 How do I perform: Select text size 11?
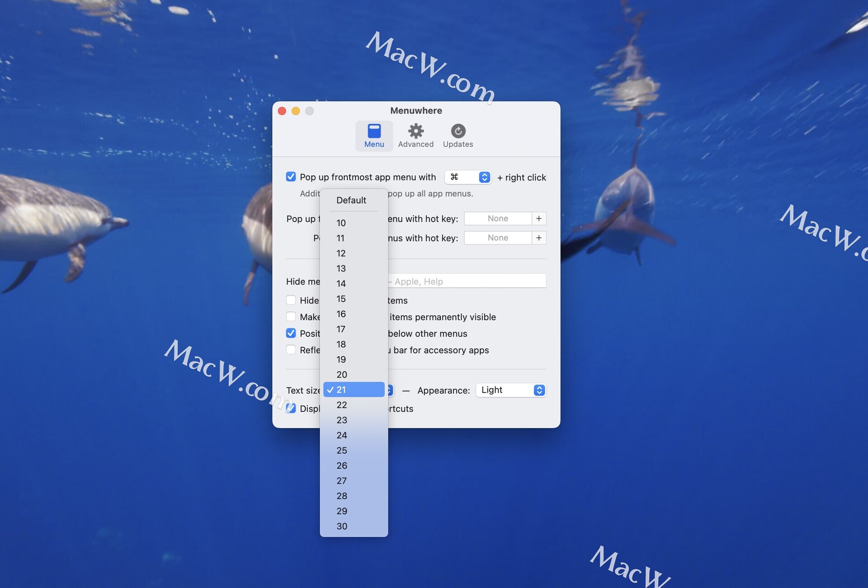tap(354, 238)
